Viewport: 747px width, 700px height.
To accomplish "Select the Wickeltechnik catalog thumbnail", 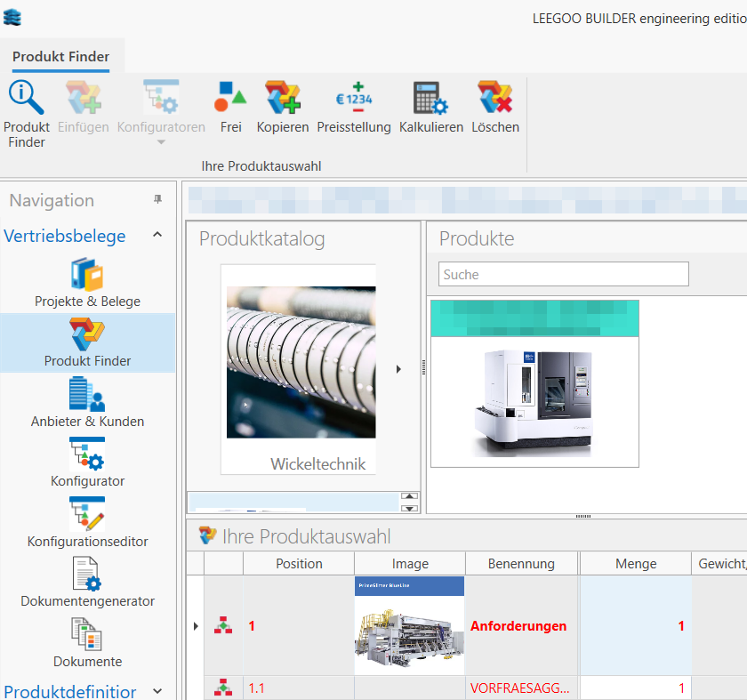I will click(x=301, y=369).
